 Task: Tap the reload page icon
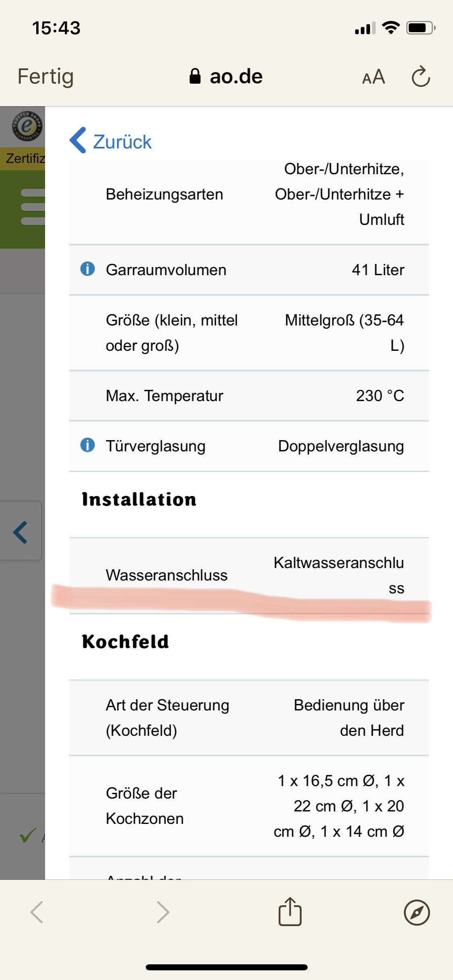pos(421,76)
